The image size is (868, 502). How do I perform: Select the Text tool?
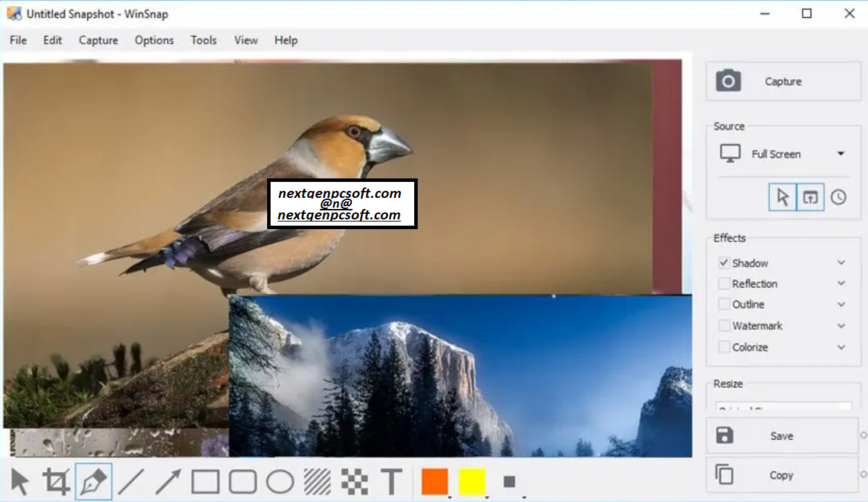[391, 481]
